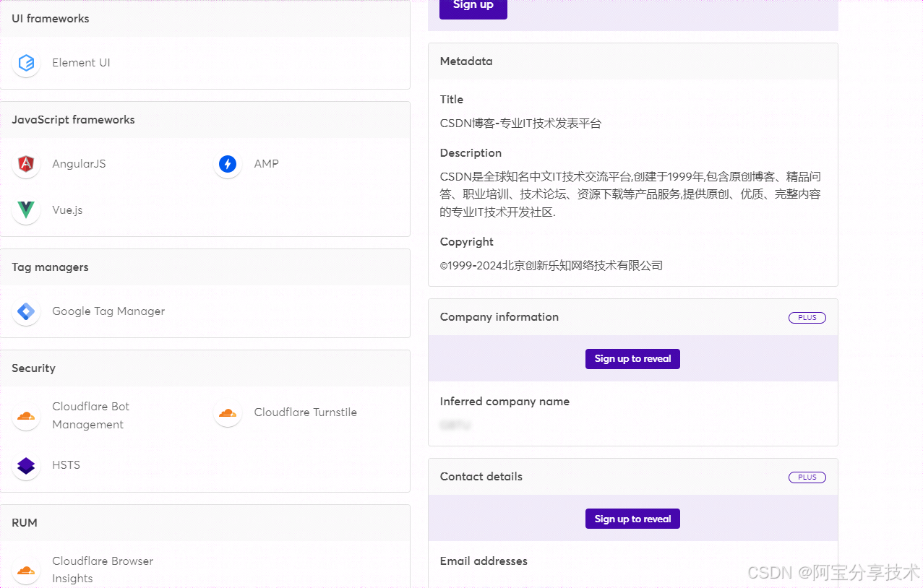This screenshot has width=923, height=588.
Task: Click the AngularJS shield icon
Action: pyautogui.click(x=27, y=164)
